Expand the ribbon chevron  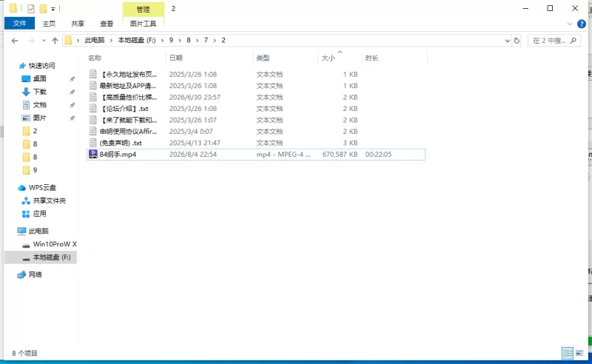(570, 24)
